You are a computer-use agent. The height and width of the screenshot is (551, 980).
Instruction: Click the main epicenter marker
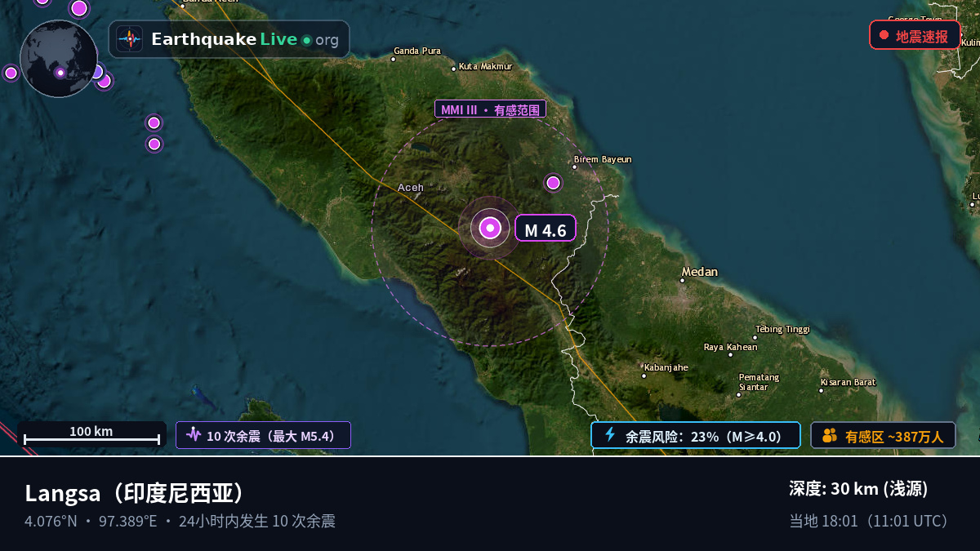point(490,228)
